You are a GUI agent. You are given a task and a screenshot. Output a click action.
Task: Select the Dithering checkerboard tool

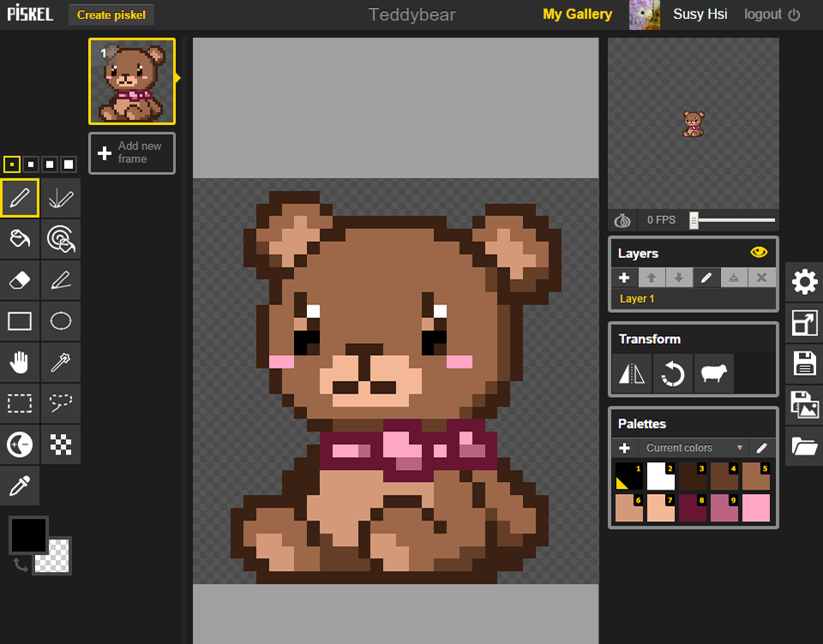[61, 444]
